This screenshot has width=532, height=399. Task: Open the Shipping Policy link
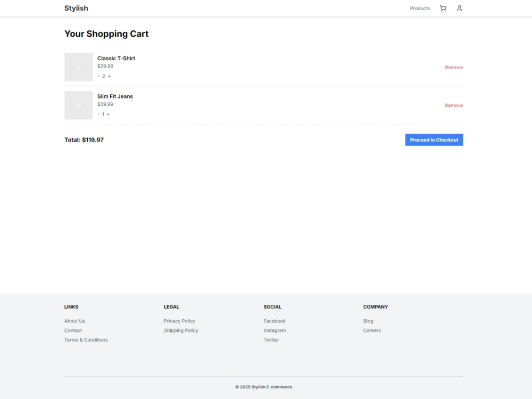click(x=181, y=330)
